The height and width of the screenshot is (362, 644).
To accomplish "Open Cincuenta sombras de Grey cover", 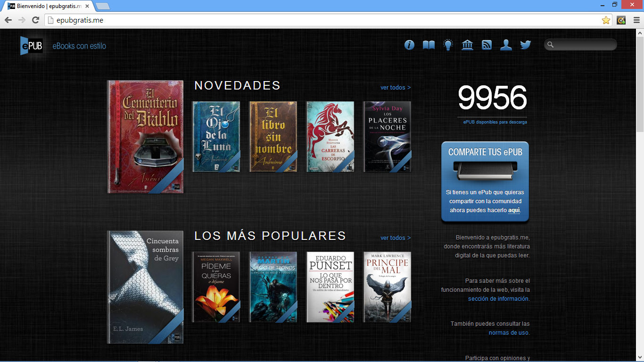I will click(x=145, y=287).
